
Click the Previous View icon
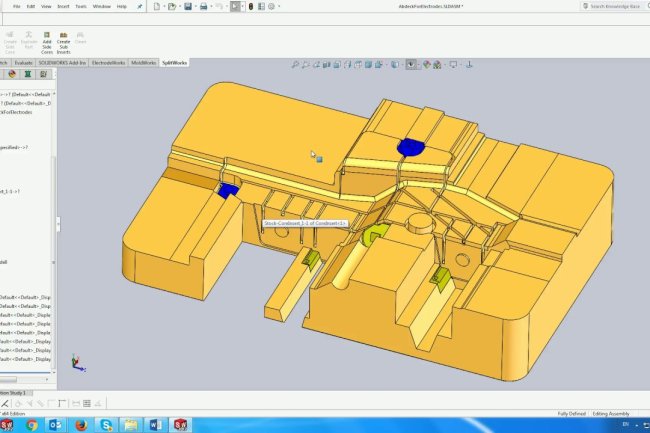tap(316, 65)
